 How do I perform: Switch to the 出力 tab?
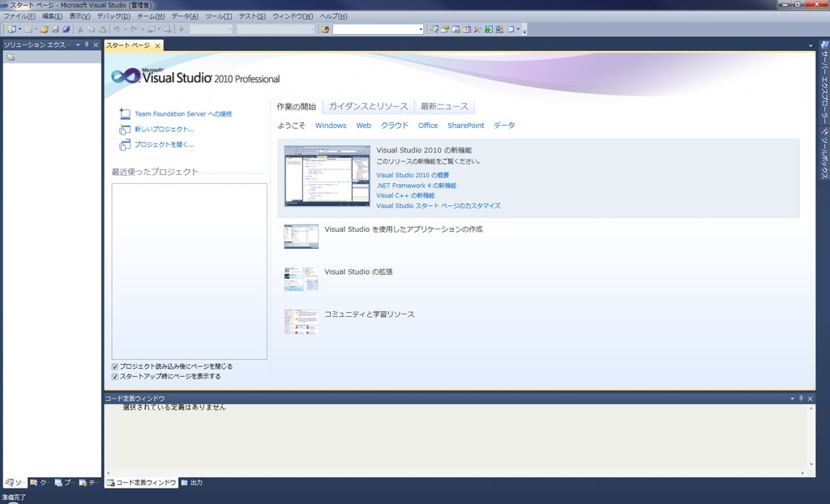point(191,483)
